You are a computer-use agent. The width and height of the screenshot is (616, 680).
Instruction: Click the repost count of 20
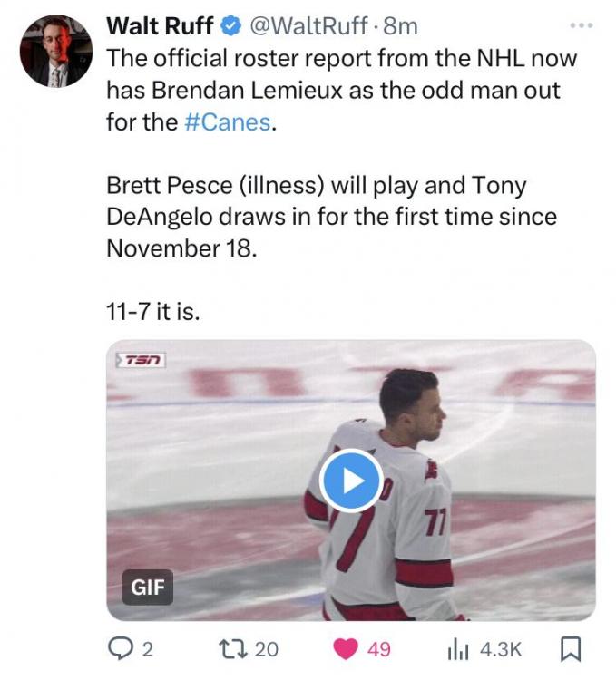pyautogui.click(x=266, y=649)
